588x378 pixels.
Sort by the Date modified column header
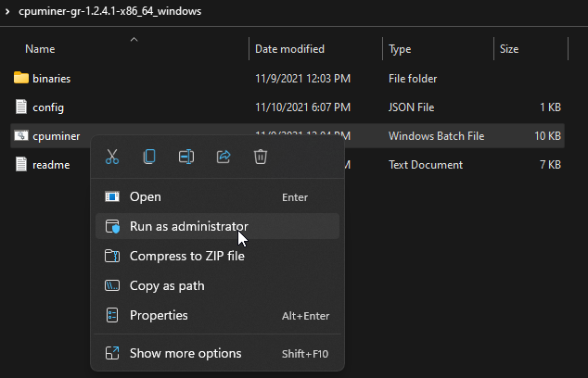[x=289, y=49]
